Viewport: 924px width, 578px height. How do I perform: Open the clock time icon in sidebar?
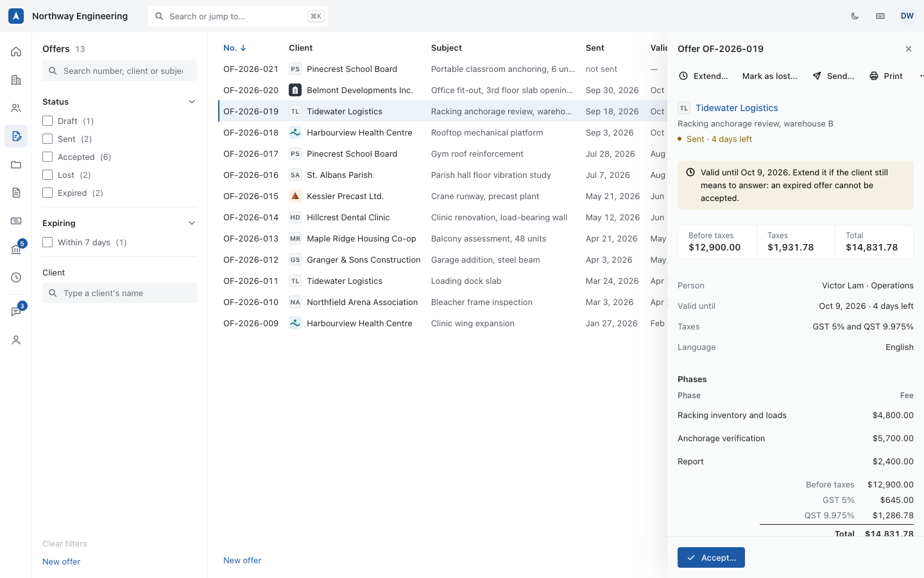(x=16, y=277)
